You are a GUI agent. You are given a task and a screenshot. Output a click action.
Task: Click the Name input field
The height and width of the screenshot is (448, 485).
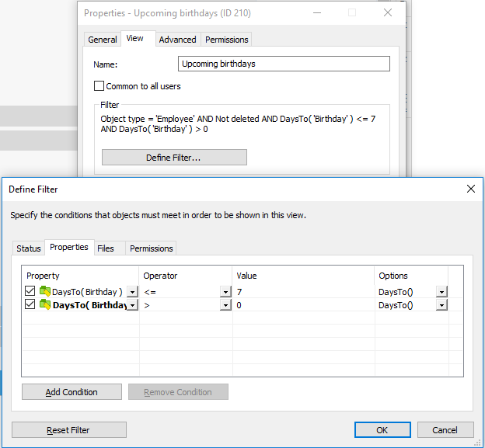(x=284, y=64)
